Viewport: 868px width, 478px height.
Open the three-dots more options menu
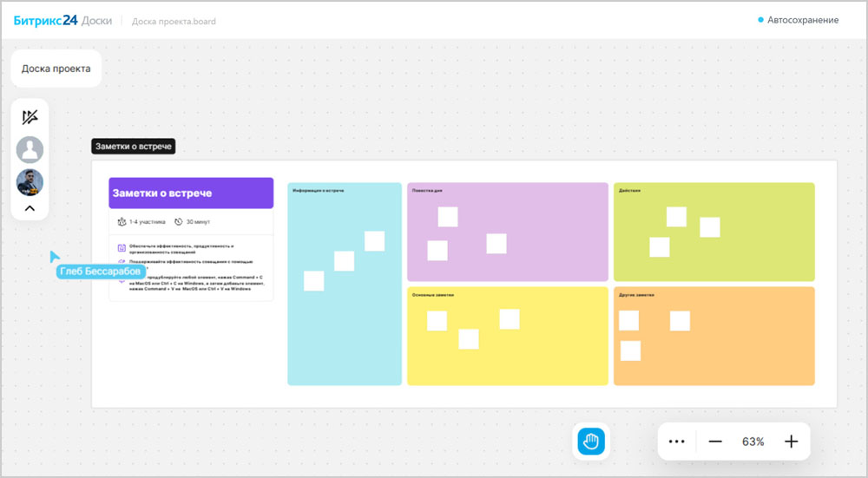677,442
